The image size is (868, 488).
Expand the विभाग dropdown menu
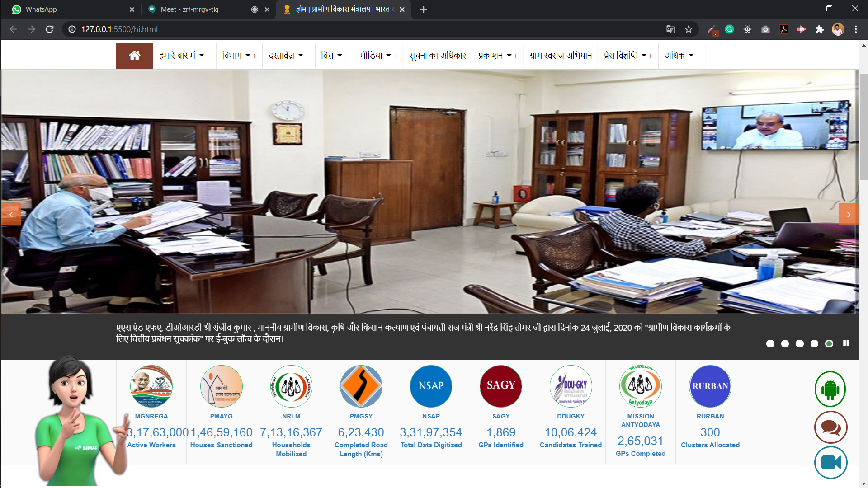[x=239, y=56]
